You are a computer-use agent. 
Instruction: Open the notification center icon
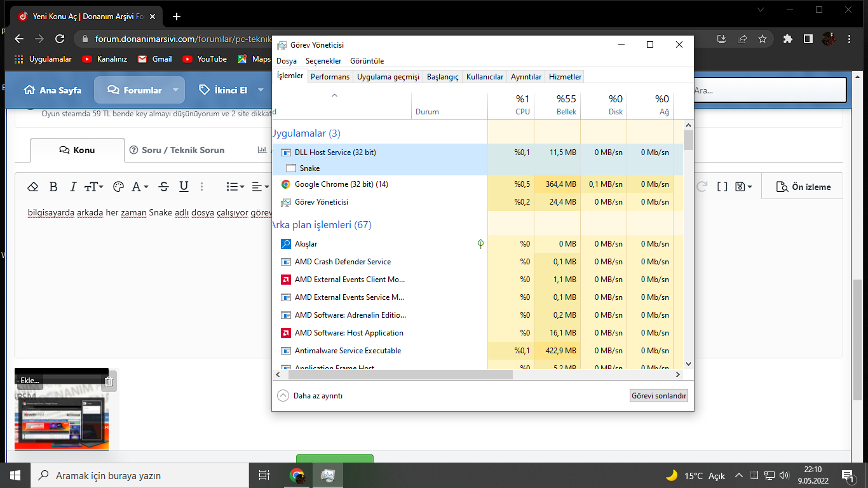(x=848, y=475)
